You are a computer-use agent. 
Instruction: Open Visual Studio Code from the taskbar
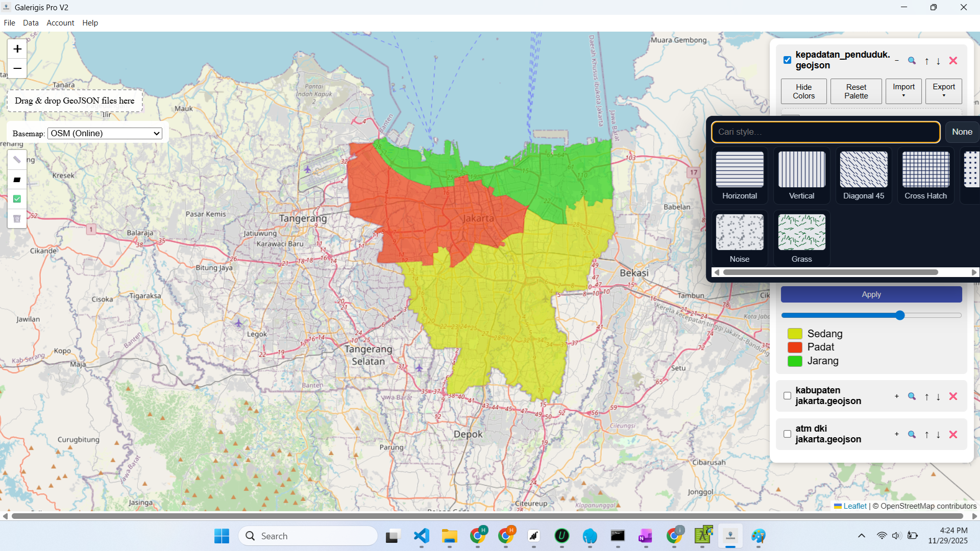(422, 536)
